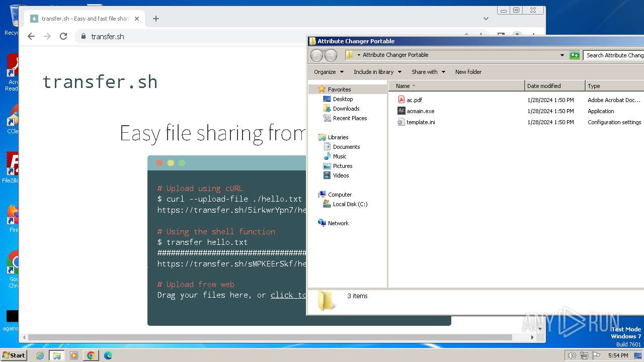
Task: Select the 'Configuration settings' type text
Action: tap(614, 122)
